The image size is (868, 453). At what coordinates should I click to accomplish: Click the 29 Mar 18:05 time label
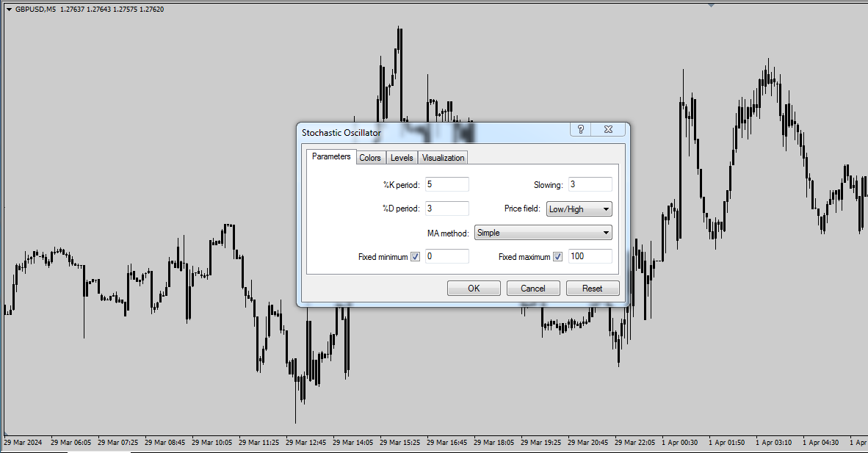(493, 443)
